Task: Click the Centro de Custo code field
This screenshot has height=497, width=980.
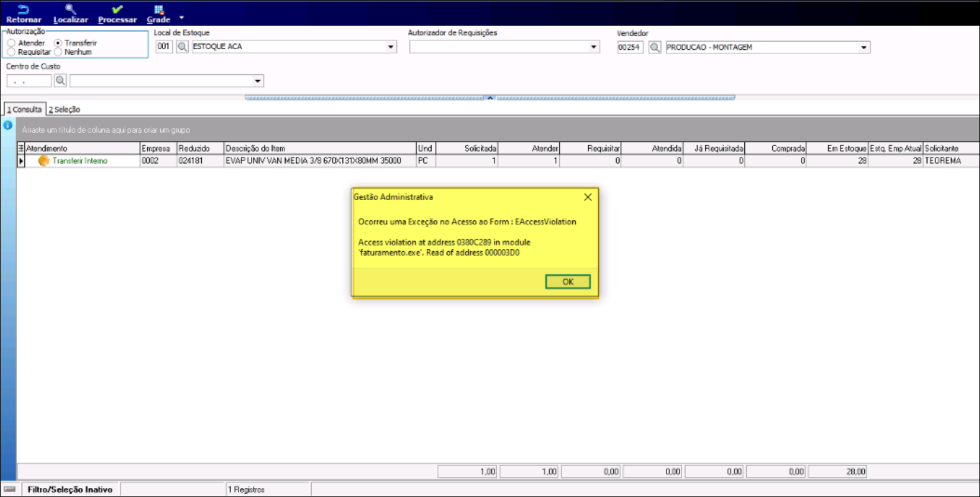Action: point(28,81)
